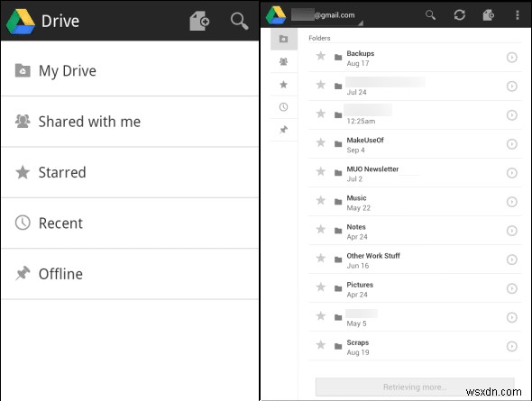The width and height of the screenshot is (532, 401).
Task: Expand details arrow for Notes folder
Action: [x=511, y=231]
